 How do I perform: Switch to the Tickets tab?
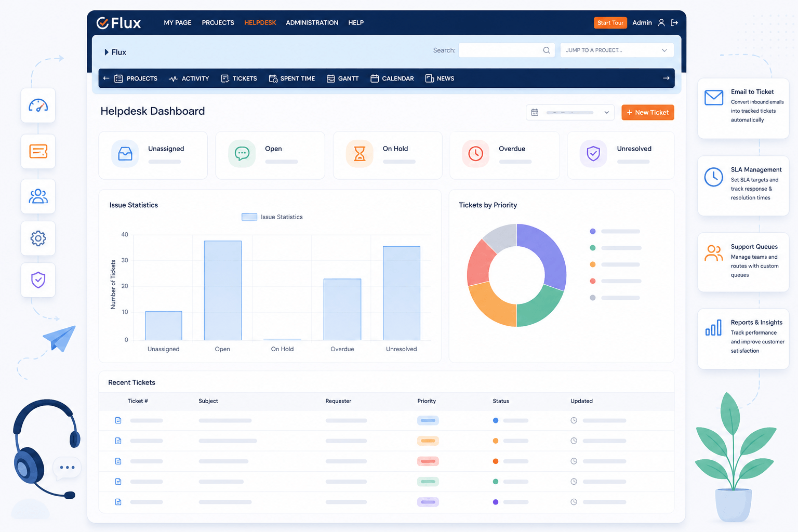click(x=239, y=78)
